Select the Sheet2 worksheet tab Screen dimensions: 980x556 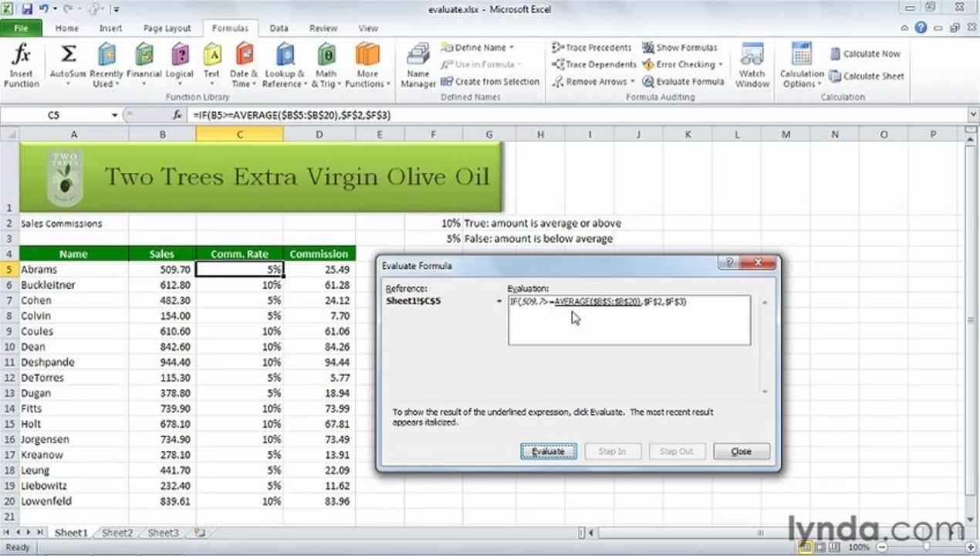[x=117, y=533]
